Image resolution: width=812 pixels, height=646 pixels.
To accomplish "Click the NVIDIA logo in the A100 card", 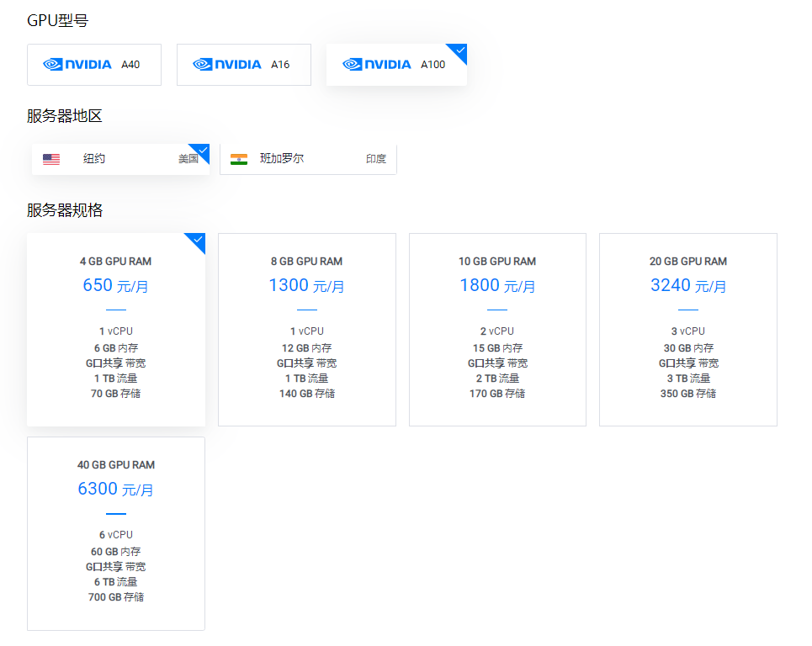I will (x=376, y=64).
